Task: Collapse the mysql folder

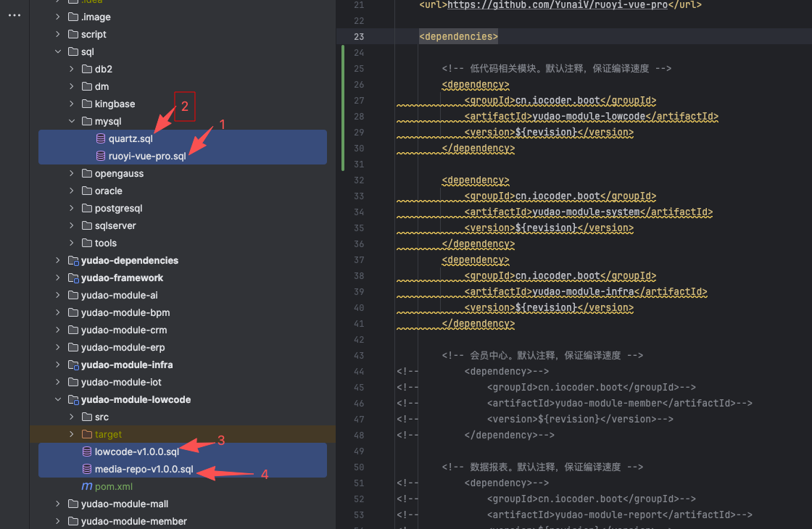Action: (x=72, y=121)
